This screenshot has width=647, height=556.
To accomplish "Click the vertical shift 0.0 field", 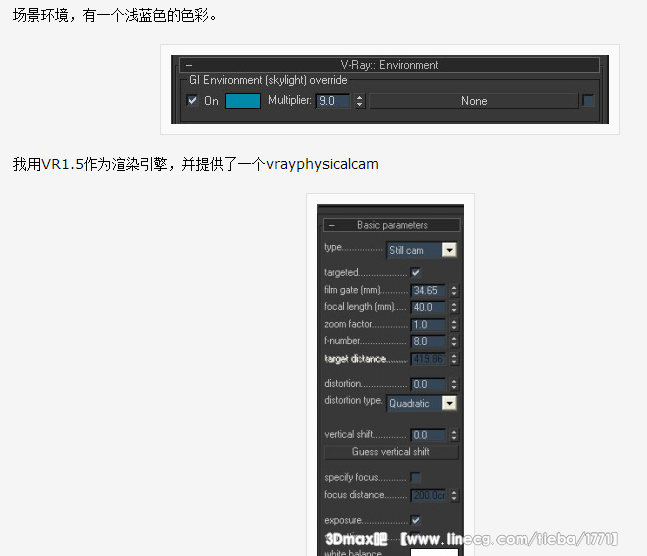I will 428,435.
